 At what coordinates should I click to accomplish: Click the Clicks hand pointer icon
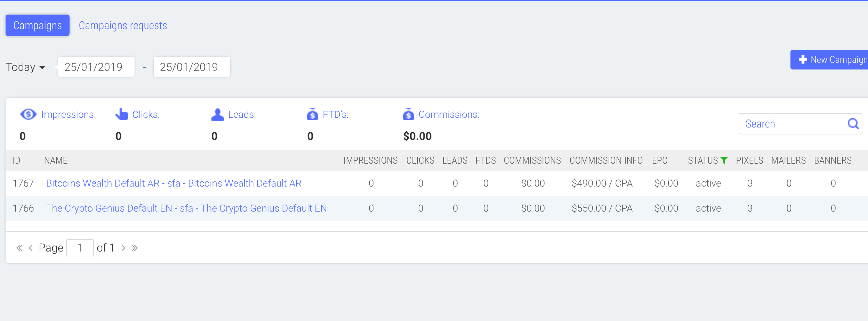click(x=122, y=114)
